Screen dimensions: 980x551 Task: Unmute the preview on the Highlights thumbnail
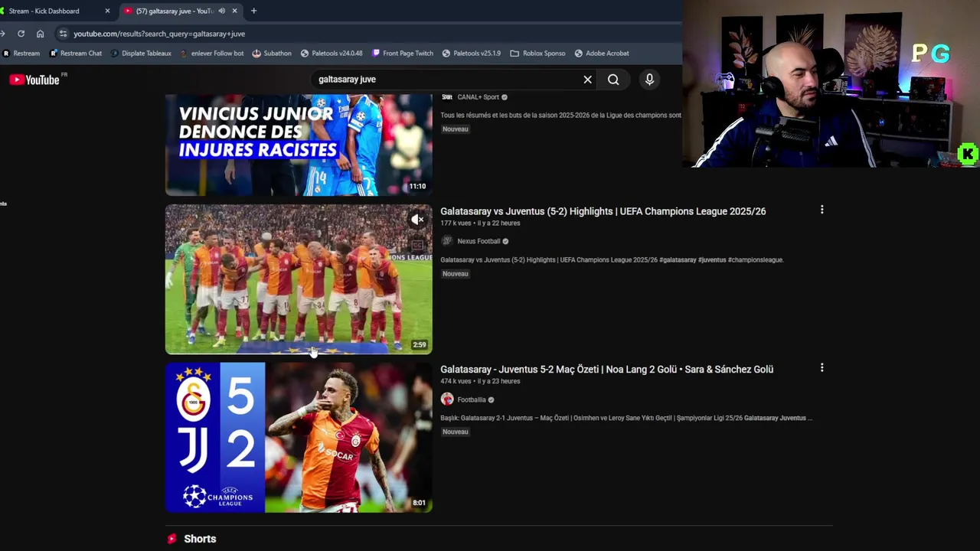point(417,220)
